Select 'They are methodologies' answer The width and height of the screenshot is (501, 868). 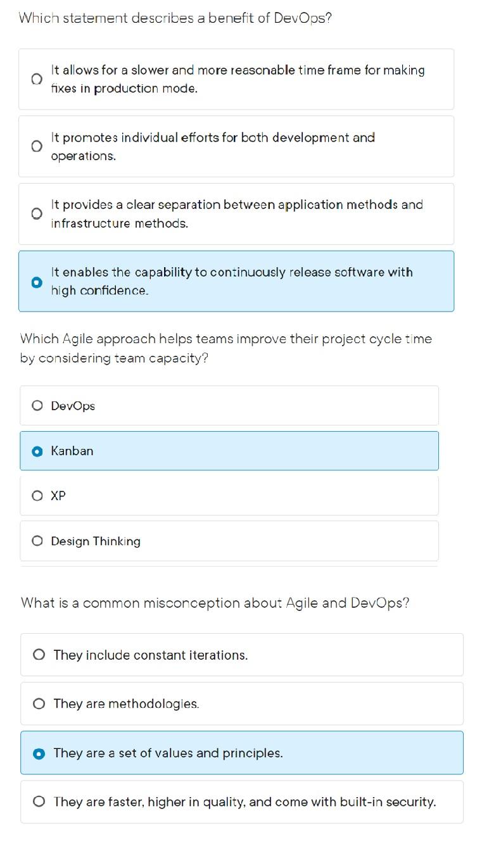pos(39,703)
